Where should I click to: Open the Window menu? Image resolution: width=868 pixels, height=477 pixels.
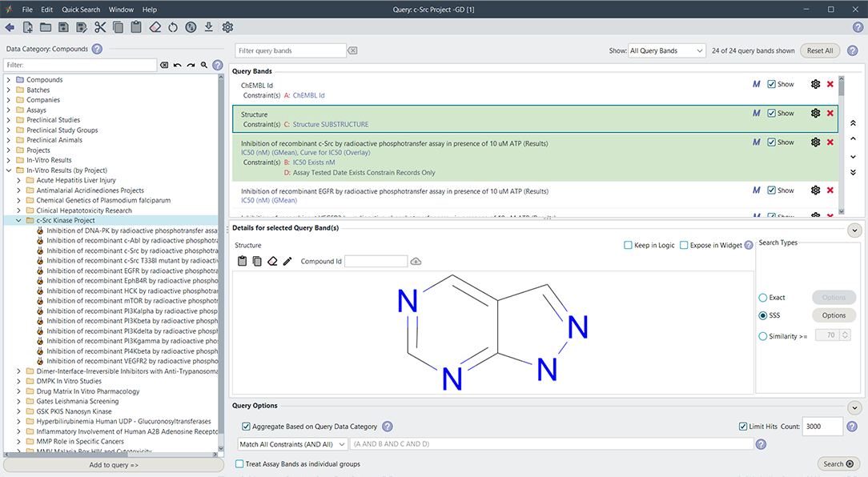tap(121, 10)
